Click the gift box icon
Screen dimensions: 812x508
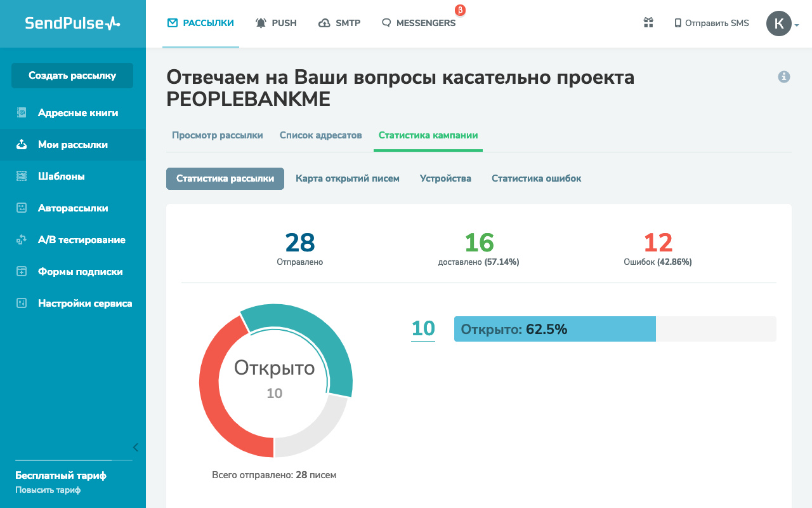tap(648, 23)
